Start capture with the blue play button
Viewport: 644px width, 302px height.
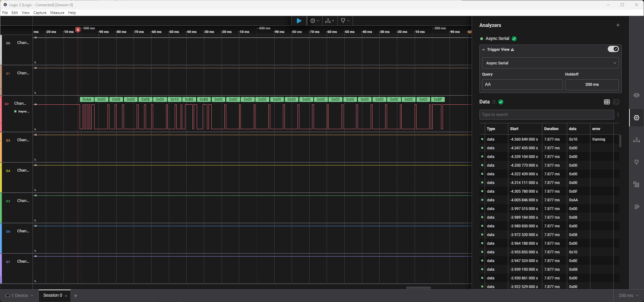click(x=299, y=21)
